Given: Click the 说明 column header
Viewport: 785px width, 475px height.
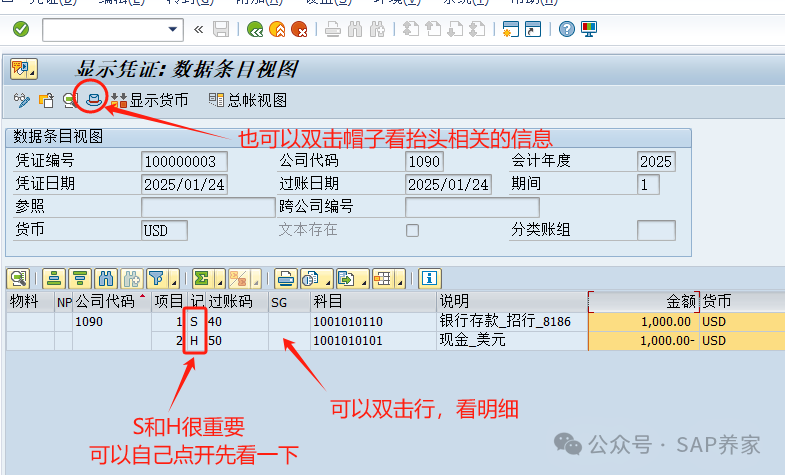Looking at the screenshot, I should (x=512, y=302).
